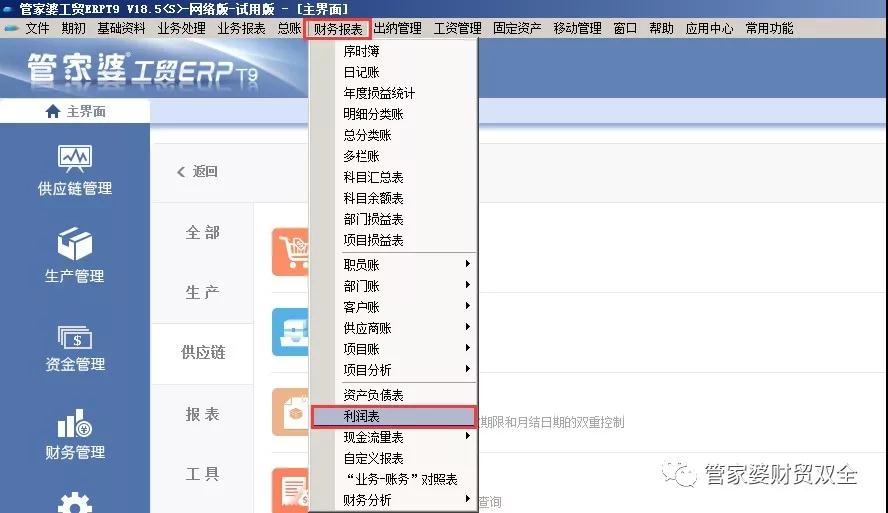
Task: Choose 资产负债表 in the dropdown menu
Action: pyautogui.click(x=373, y=395)
